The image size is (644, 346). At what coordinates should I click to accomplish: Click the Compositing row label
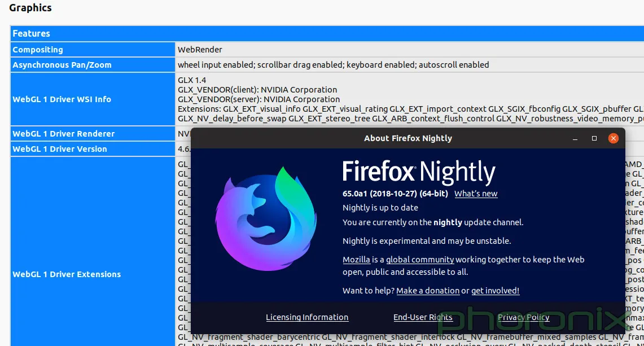[x=38, y=50]
